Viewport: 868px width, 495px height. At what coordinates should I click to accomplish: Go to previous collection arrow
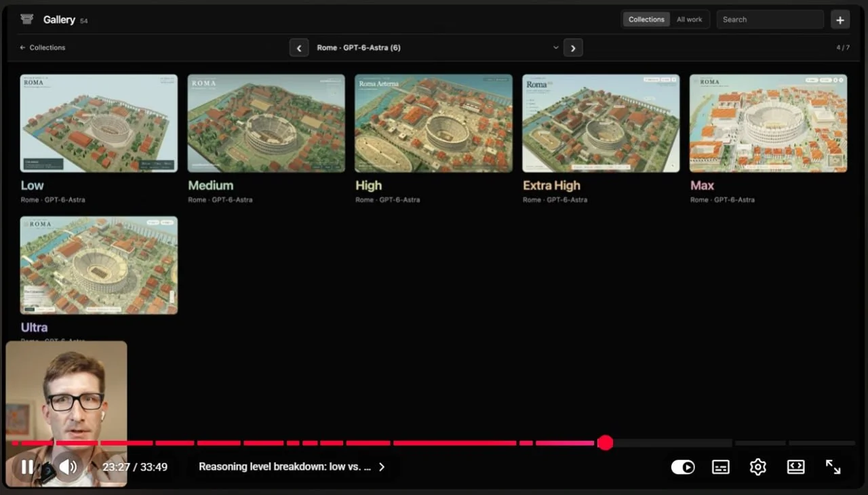(299, 47)
